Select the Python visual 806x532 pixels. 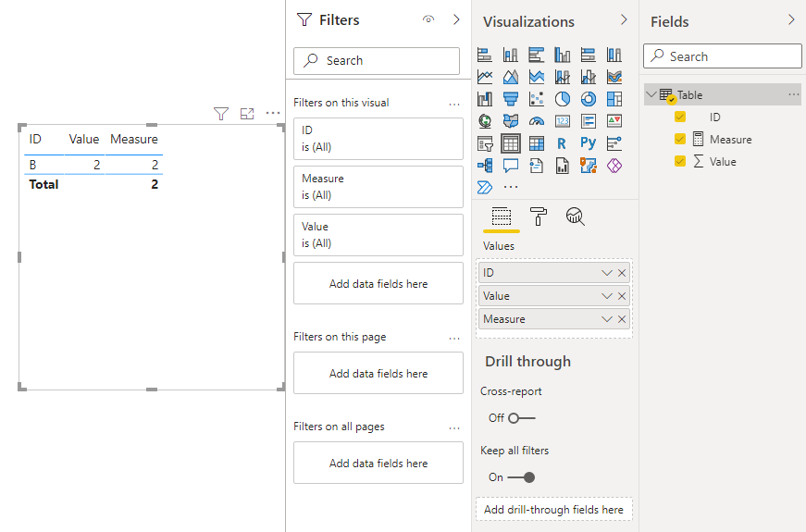coord(588,142)
